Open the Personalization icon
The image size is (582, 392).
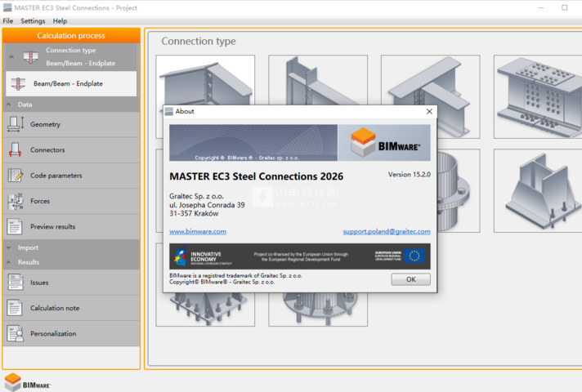coord(16,333)
